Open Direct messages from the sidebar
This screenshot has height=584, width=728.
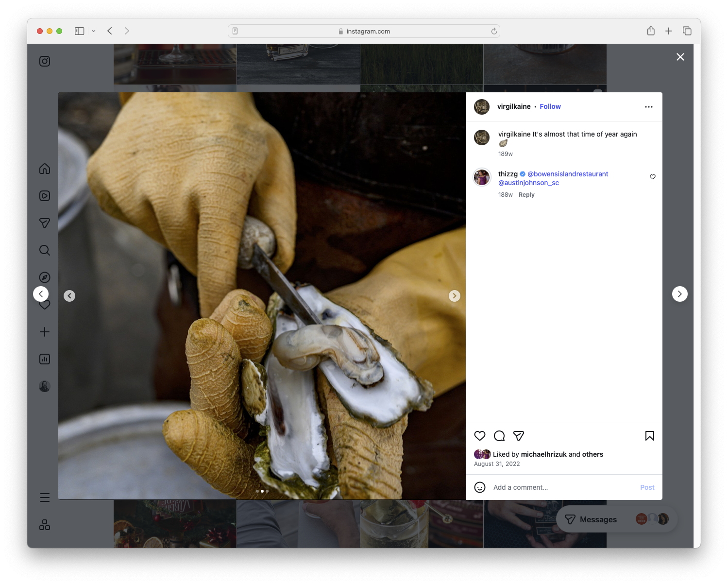click(44, 223)
